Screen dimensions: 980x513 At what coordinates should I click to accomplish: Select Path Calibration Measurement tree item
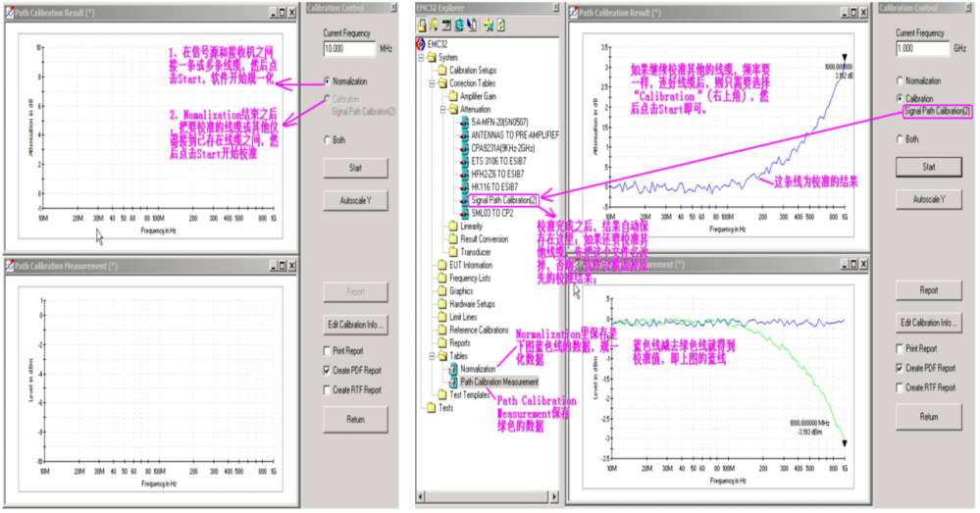coord(499,382)
